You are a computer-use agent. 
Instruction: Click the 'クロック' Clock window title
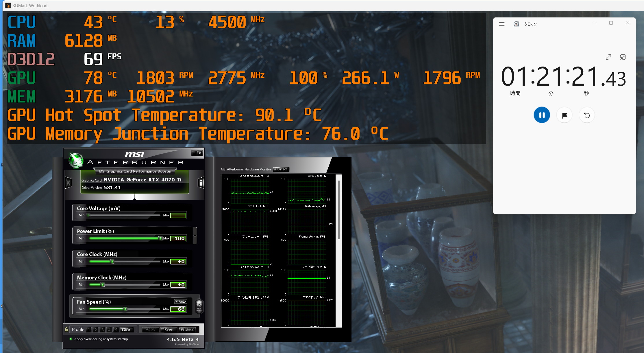coord(530,24)
